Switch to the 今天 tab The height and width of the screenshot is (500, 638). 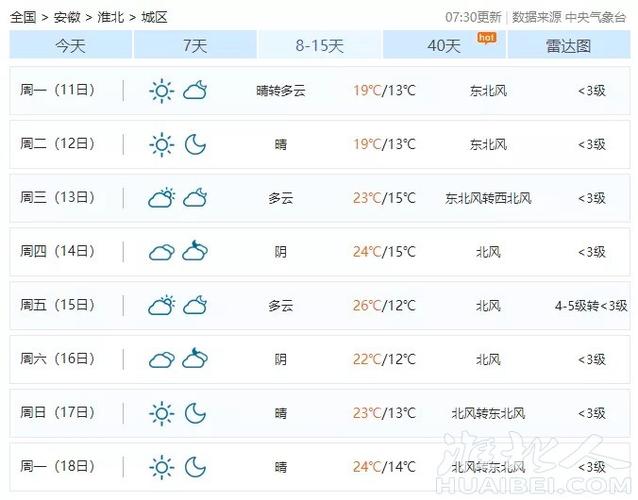tap(71, 45)
